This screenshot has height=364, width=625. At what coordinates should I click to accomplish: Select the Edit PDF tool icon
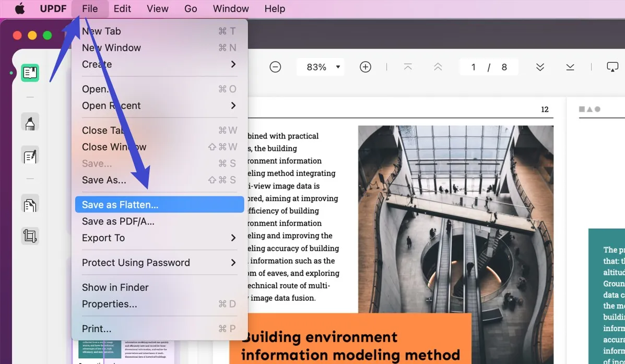30,155
